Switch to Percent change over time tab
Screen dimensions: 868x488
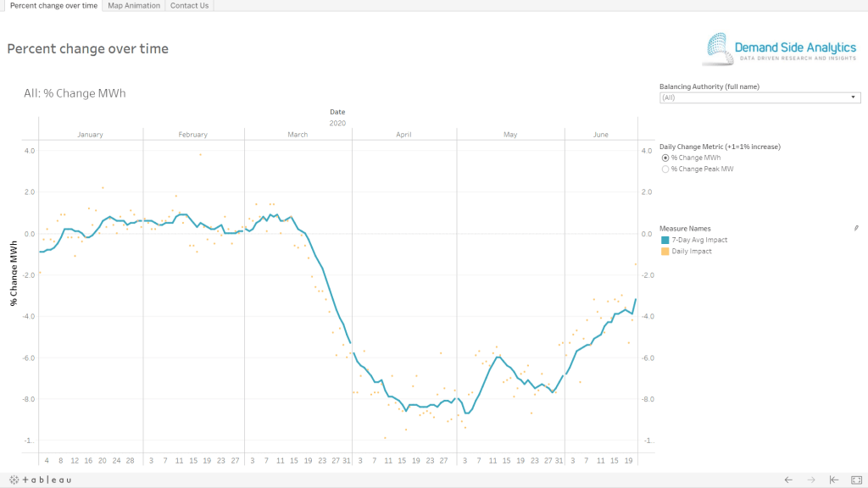53,6
